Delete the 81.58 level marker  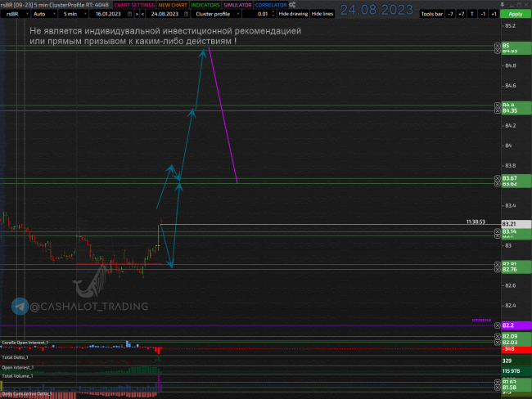coord(497,386)
